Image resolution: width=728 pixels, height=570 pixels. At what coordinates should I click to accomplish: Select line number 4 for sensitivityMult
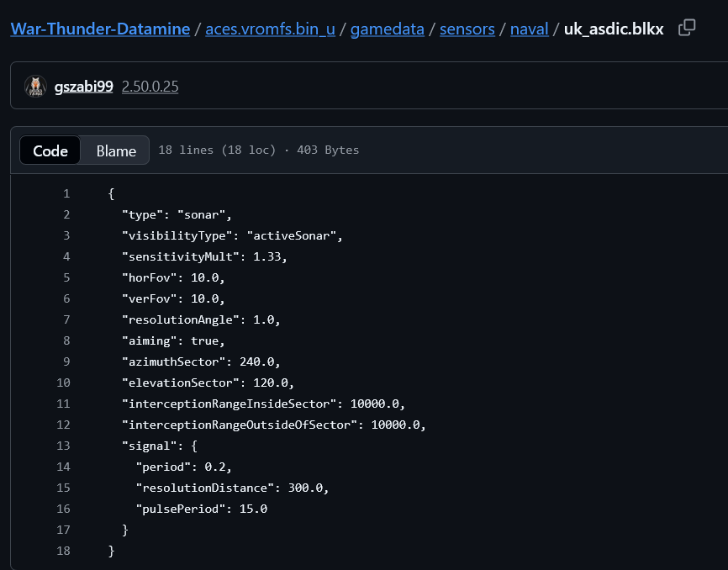[66, 256]
